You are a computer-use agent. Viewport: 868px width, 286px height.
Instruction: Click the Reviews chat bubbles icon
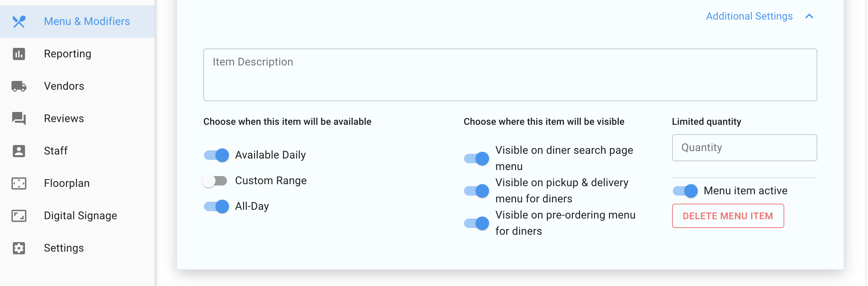pos(19,118)
